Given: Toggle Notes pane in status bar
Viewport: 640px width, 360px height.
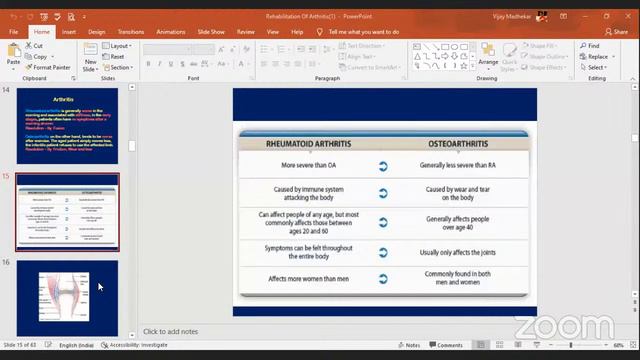Looking at the screenshot, I should point(409,345).
